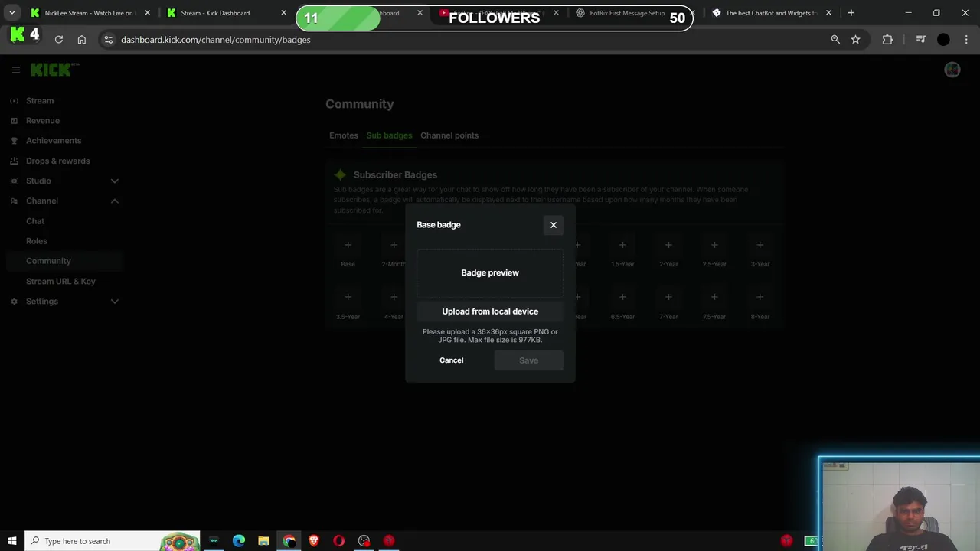Add badge for 7-Year tier
980x551 pixels.
tap(668, 297)
